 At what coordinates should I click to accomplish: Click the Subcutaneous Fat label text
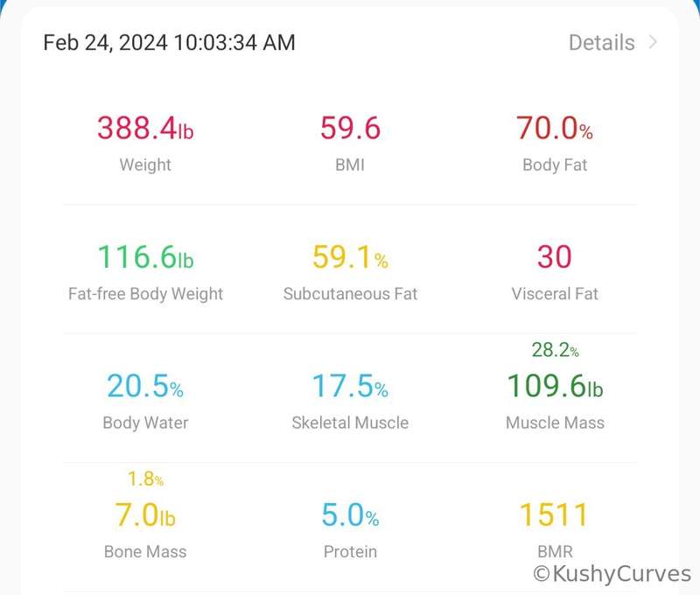pos(350,294)
